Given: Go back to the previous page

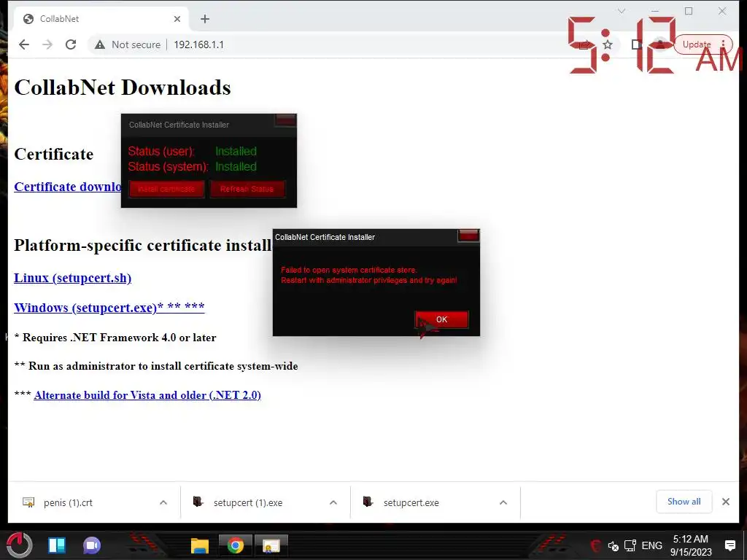Looking at the screenshot, I should [x=24, y=44].
